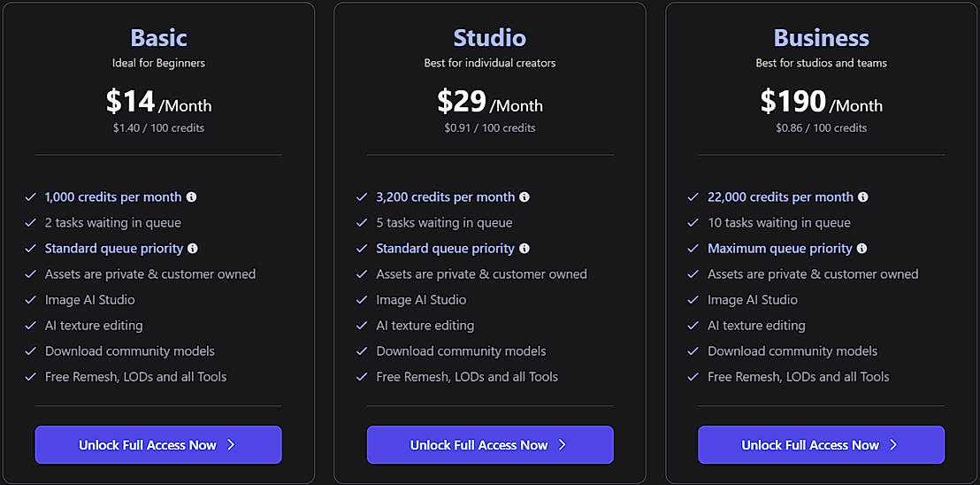Image resolution: width=980 pixels, height=485 pixels.
Task: Click the 22,000 credits per month text
Action: tap(780, 197)
